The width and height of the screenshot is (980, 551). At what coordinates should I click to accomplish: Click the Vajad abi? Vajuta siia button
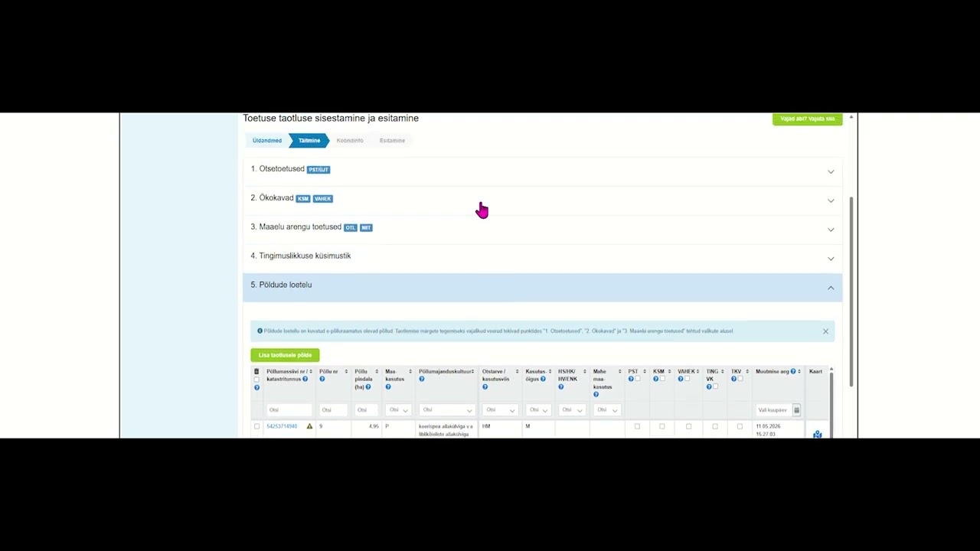pyautogui.click(x=808, y=119)
